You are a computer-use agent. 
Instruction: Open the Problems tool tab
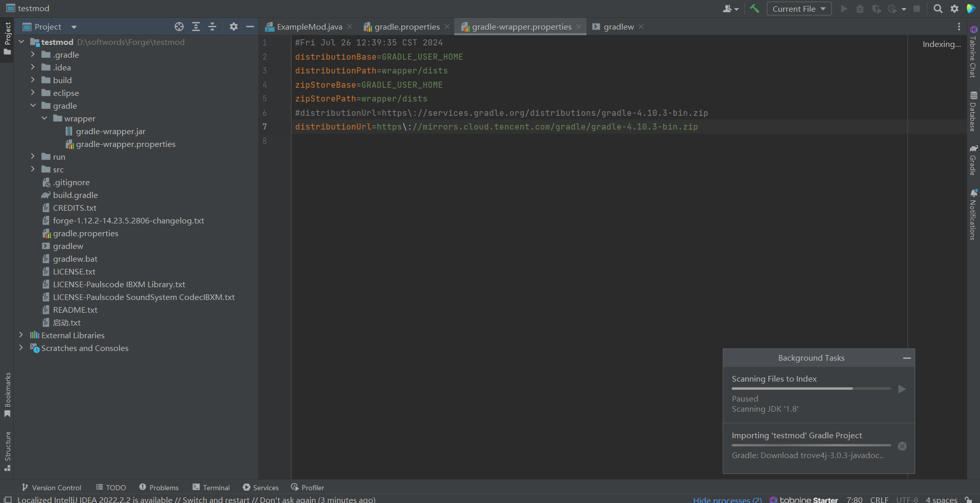coord(159,488)
